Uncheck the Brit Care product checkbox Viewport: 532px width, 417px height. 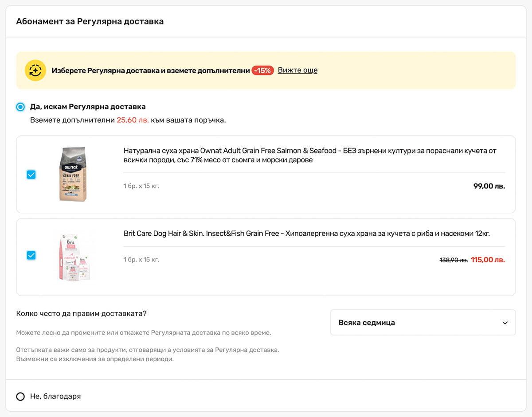(x=31, y=255)
